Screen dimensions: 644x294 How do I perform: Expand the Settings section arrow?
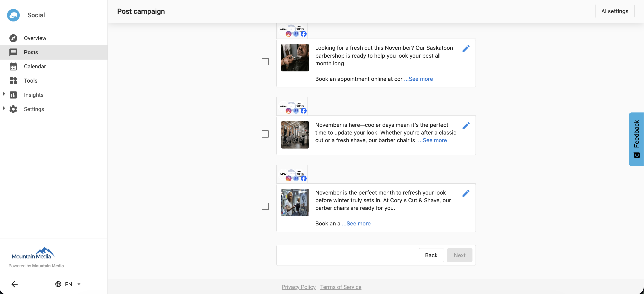(x=4, y=108)
